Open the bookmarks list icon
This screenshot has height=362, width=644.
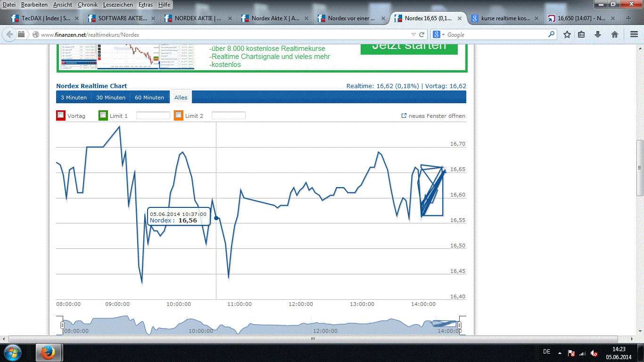(x=581, y=34)
